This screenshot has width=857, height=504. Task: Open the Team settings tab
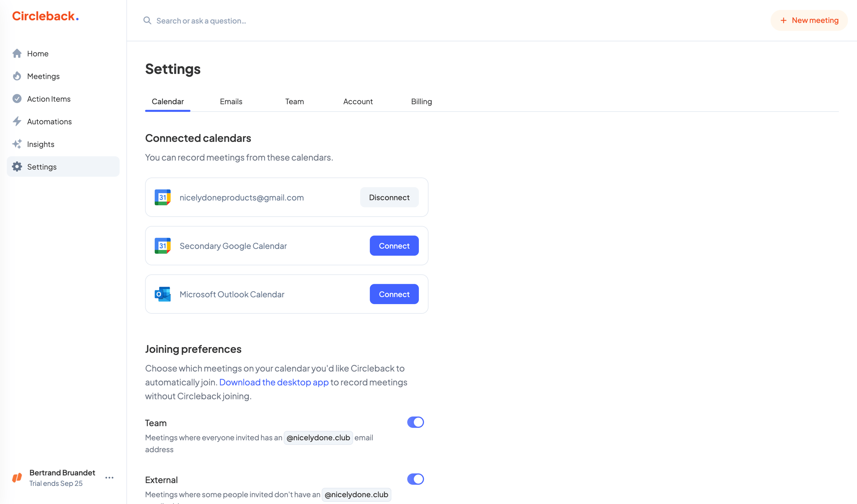294,101
